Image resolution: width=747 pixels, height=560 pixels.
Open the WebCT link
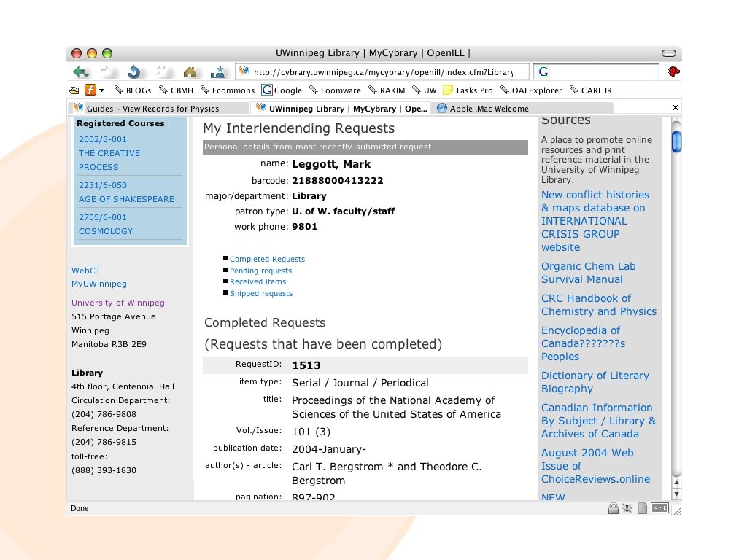click(86, 271)
